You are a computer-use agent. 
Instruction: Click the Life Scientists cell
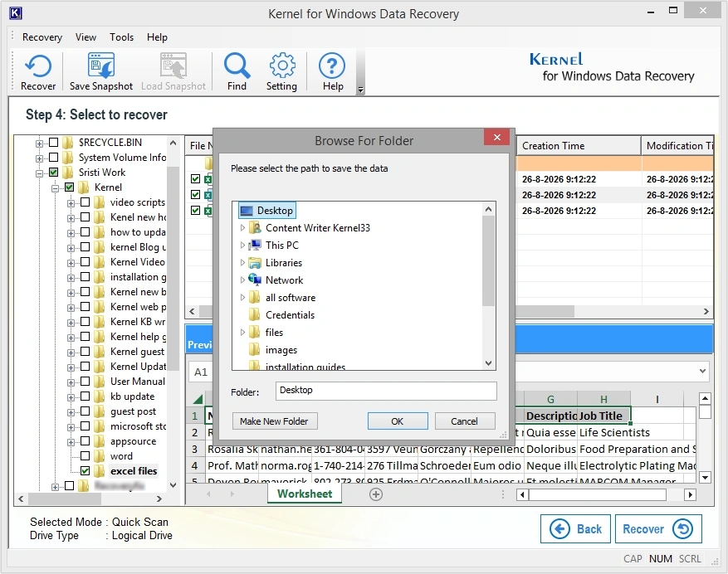[x=615, y=432]
